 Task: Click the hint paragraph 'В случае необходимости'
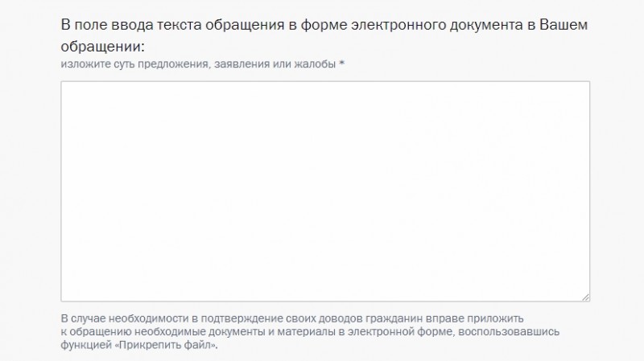[x=310, y=331]
